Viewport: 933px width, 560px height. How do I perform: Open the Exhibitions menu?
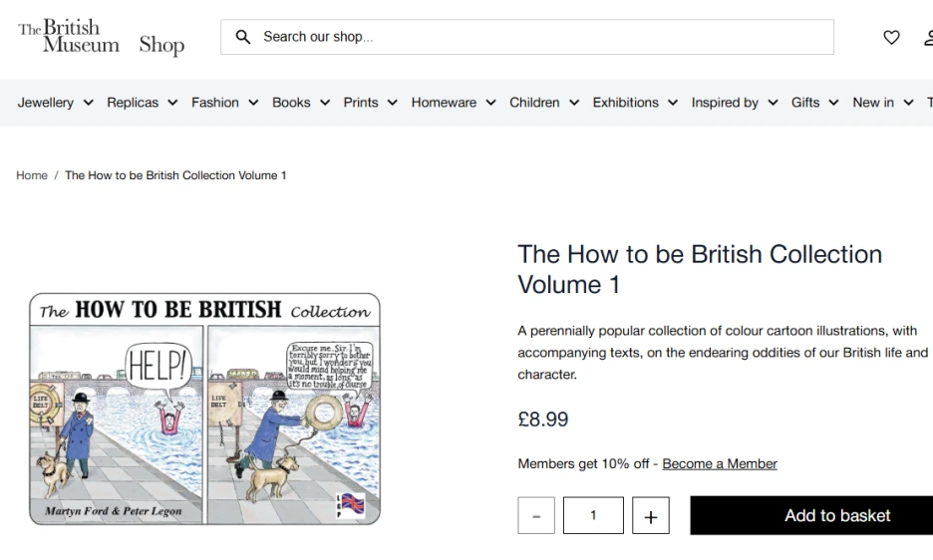tap(635, 103)
